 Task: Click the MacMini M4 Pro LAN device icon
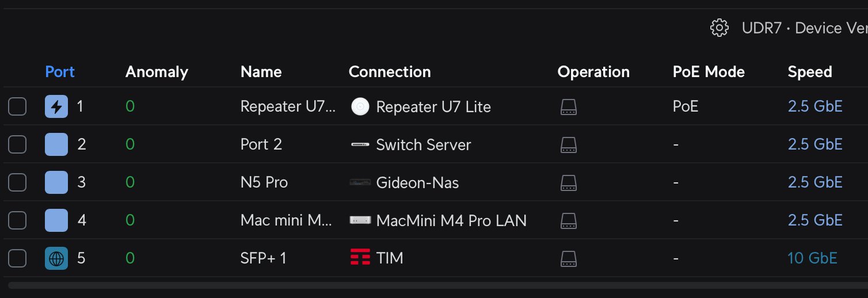360,220
